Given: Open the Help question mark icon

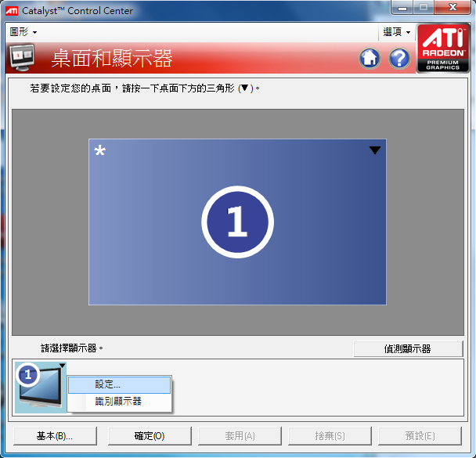Looking at the screenshot, I should [x=399, y=58].
